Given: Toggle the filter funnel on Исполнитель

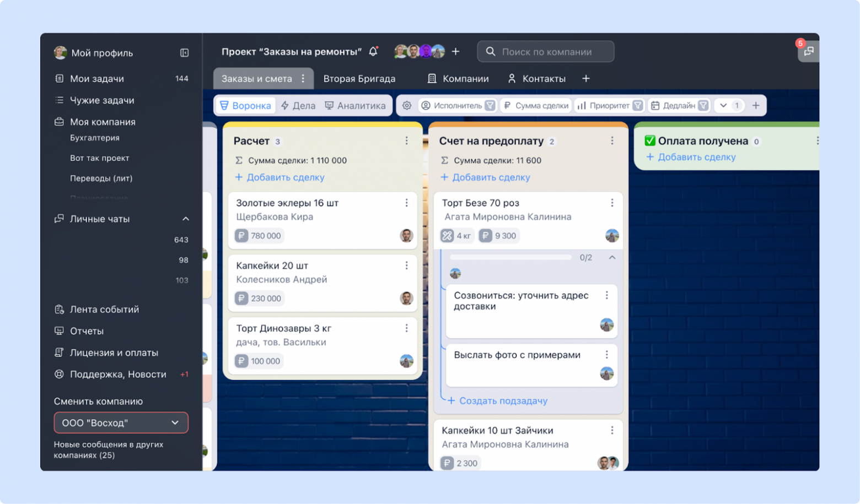Looking at the screenshot, I should point(490,105).
